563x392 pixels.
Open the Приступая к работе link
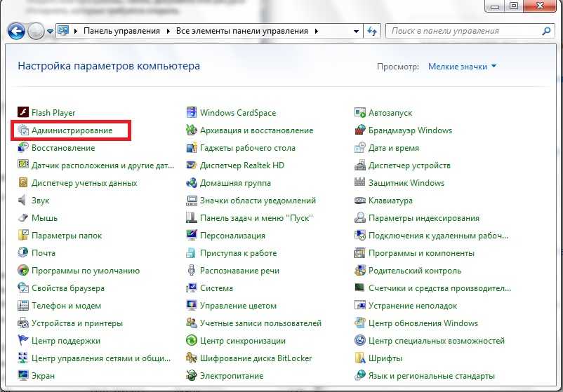pos(239,253)
